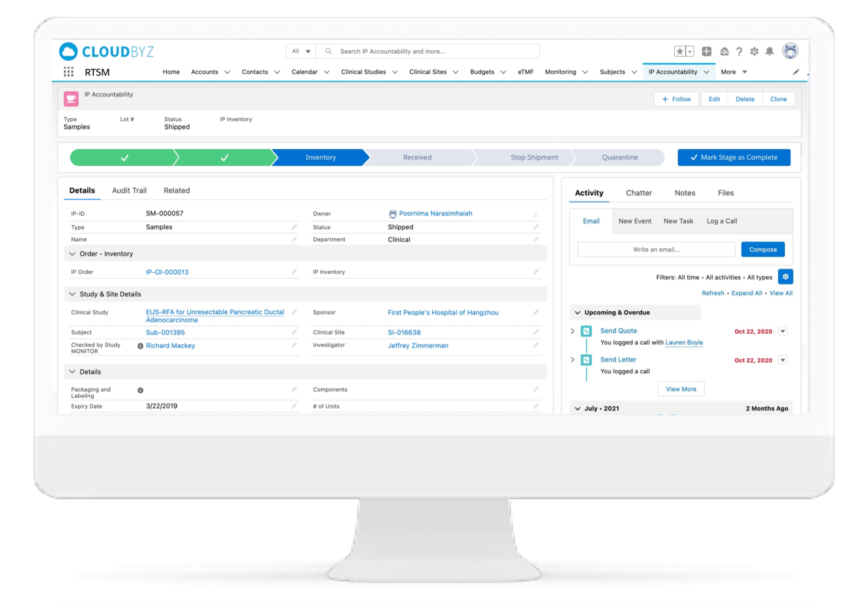Switch to the Audit Trail tab
The width and height of the screenshot is (868, 601).
tap(129, 191)
